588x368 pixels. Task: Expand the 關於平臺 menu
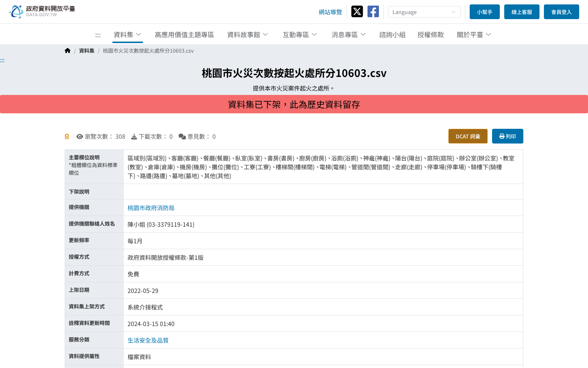474,35
